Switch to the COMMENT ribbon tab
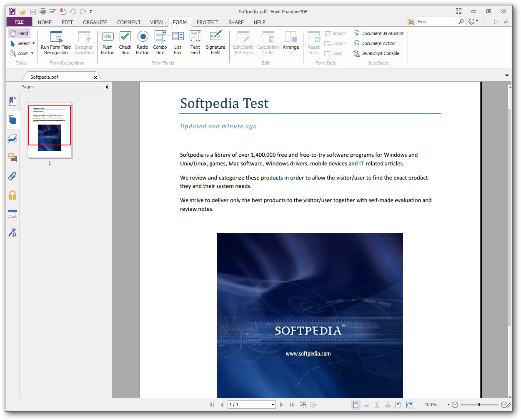This screenshot has height=420, width=521. (x=129, y=22)
